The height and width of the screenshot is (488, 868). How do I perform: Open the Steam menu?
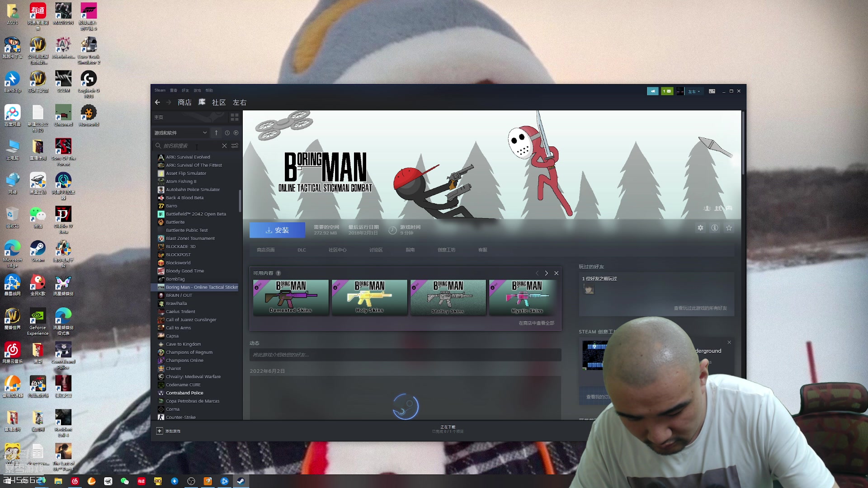pos(160,90)
